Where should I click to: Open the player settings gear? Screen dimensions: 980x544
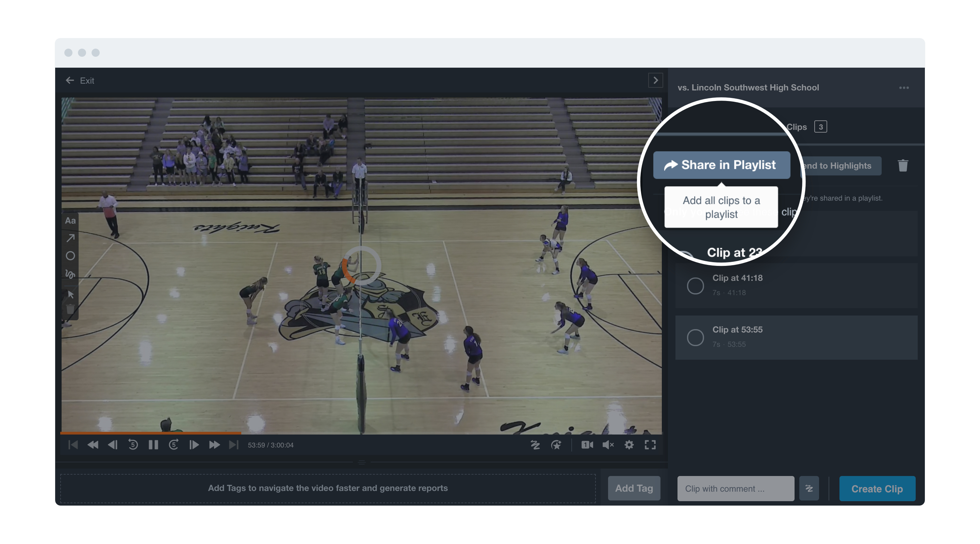(x=629, y=445)
